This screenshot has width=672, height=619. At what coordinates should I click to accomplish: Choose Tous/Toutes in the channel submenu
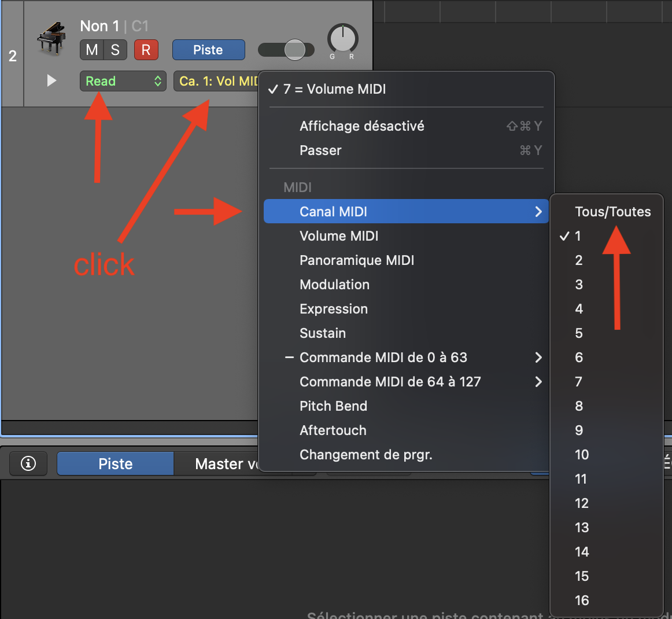[x=612, y=212]
